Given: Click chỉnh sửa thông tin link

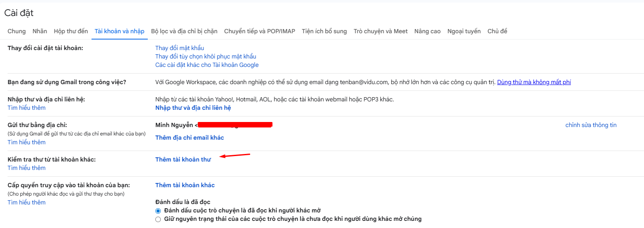Looking at the screenshot, I should click(591, 125).
